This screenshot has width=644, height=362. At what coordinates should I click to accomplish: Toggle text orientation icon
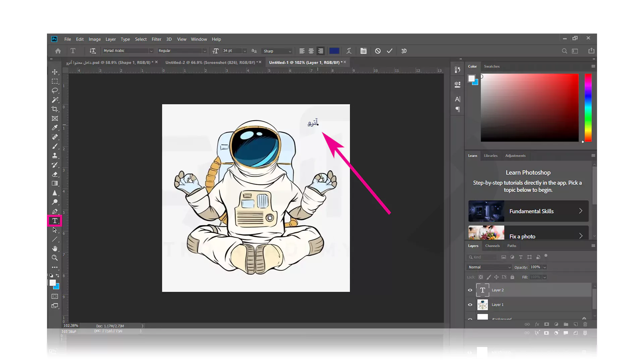pyautogui.click(x=93, y=51)
